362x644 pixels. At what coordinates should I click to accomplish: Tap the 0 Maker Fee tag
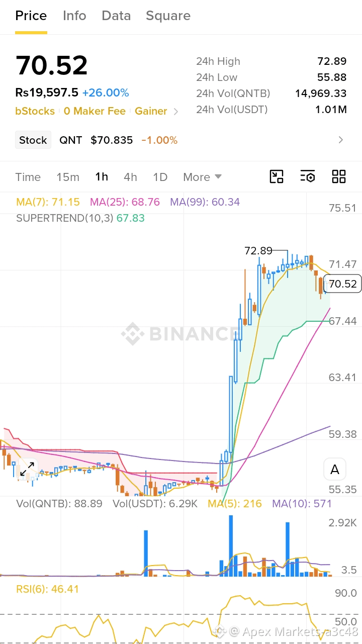(x=95, y=111)
